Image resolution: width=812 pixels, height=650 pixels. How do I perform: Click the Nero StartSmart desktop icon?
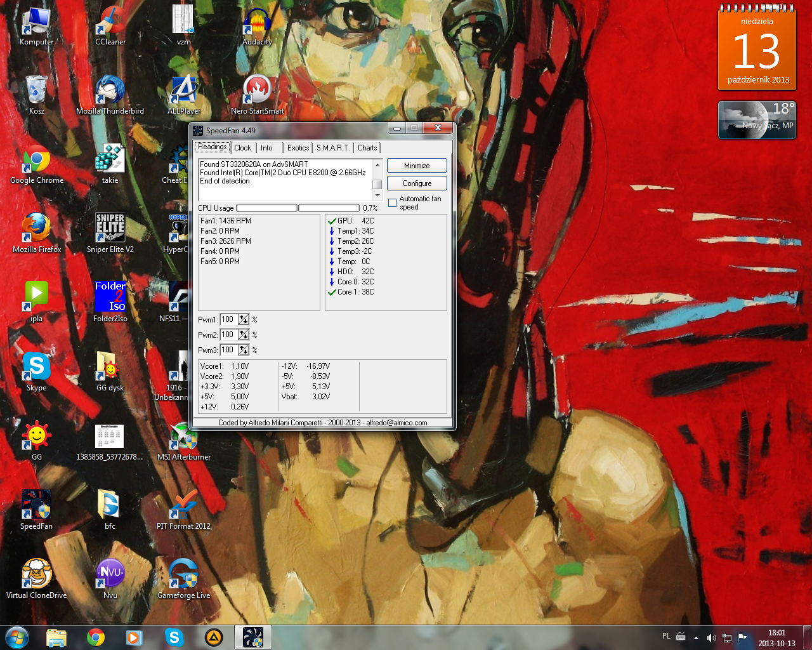point(257,93)
